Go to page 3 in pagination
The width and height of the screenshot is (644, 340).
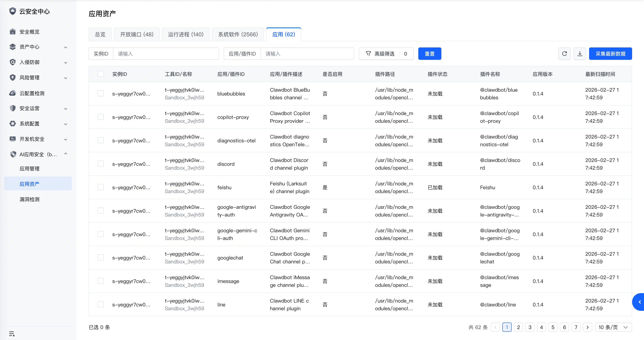click(x=530, y=327)
